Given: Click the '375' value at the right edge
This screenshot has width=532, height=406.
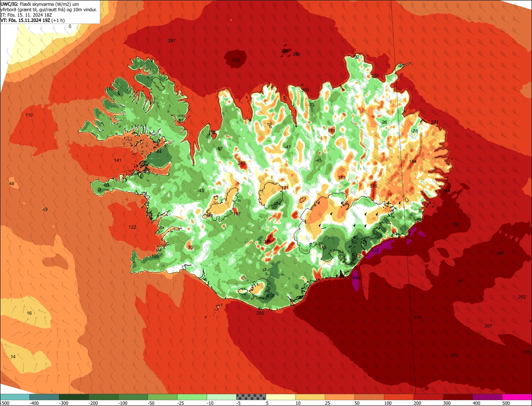Looking at the screenshot, I should click(526, 352).
